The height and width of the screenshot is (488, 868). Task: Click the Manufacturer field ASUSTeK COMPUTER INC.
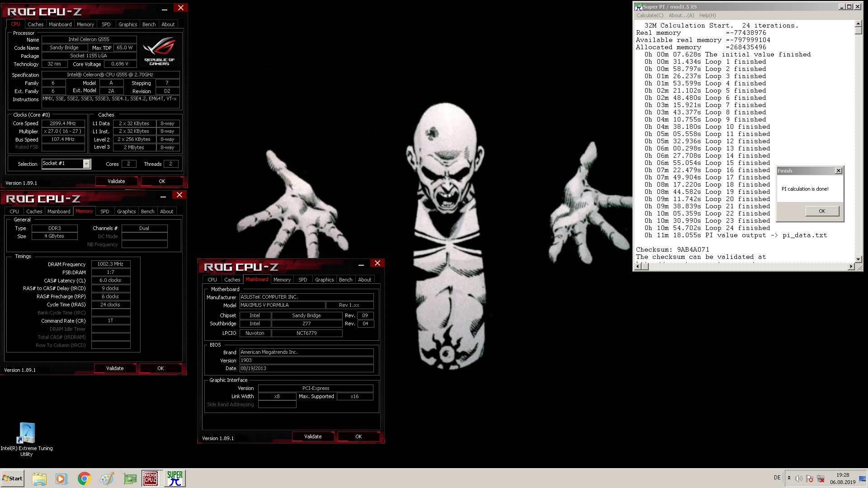click(x=307, y=297)
